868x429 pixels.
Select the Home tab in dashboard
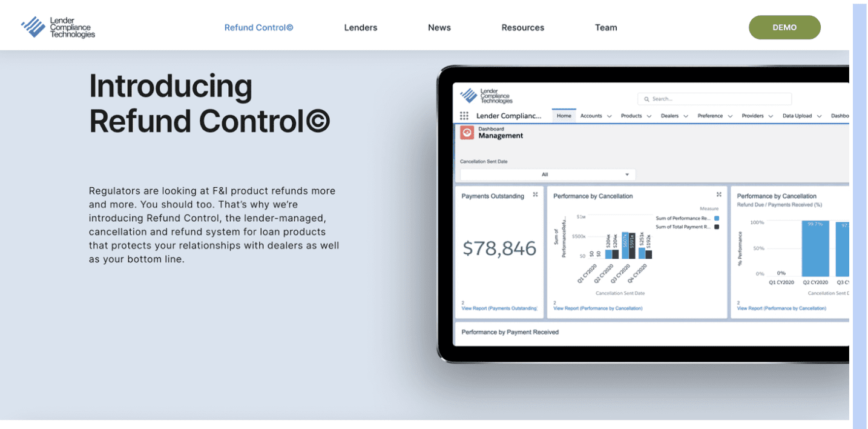point(564,116)
